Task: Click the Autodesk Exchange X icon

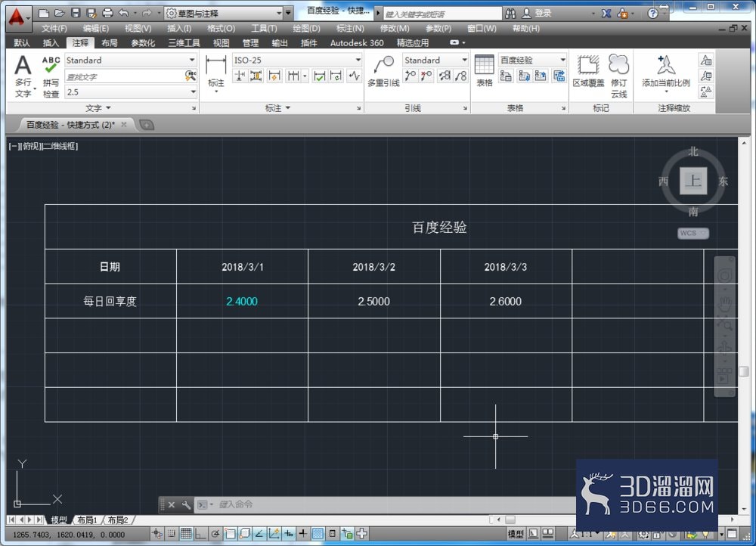Action: point(606,14)
